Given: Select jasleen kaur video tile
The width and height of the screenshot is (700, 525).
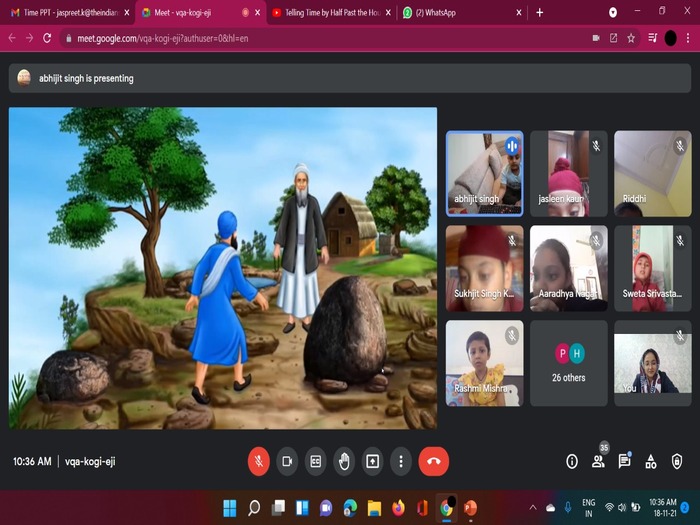Looking at the screenshot, I should 568,174.
